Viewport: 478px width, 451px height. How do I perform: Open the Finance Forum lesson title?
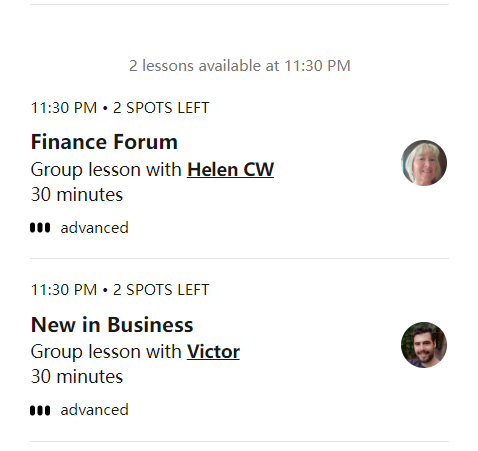point(104,142)
